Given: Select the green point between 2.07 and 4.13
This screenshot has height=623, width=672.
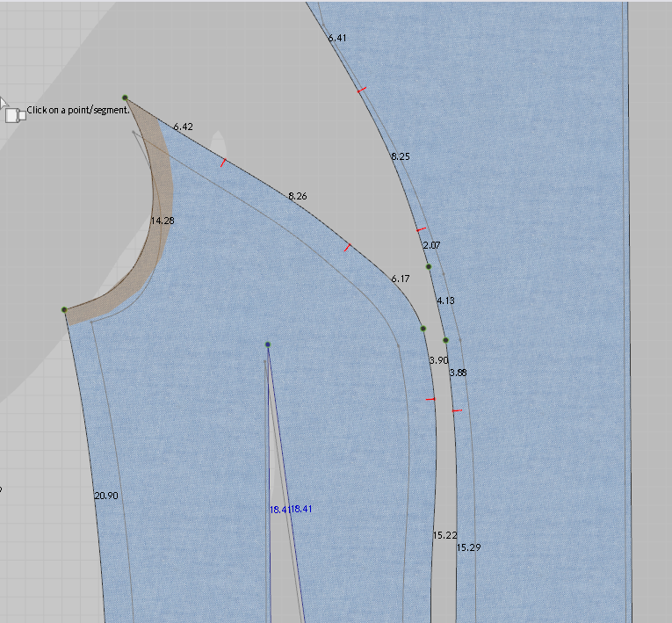Looking at the screenshot, I should coord(429,267).
